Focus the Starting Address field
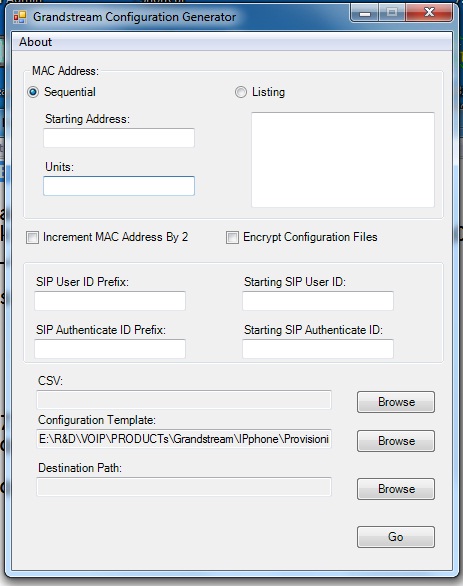The width and height of the screenshot is (463, 586). tap(119, 138)
